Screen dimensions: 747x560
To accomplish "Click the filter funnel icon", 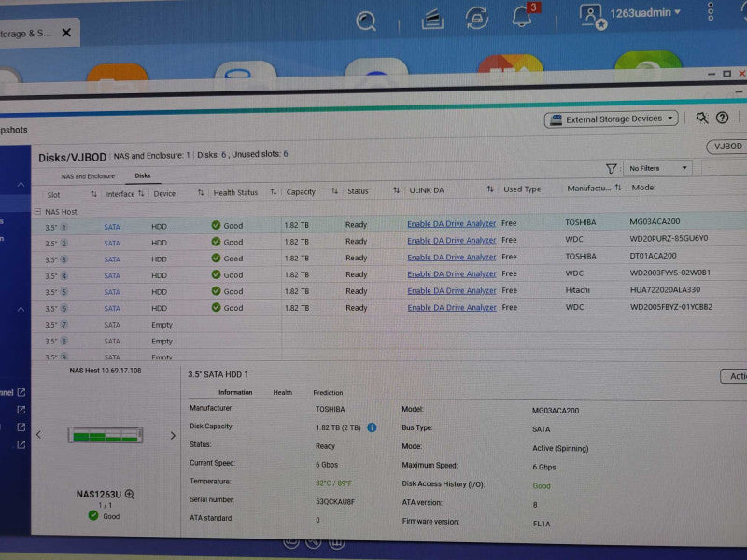I will click(611, 169).
